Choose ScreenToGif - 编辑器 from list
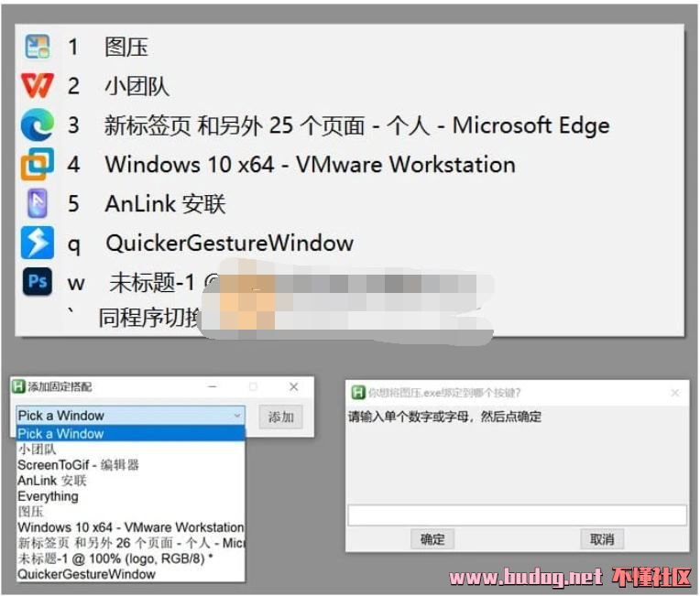 pos(78,465)
